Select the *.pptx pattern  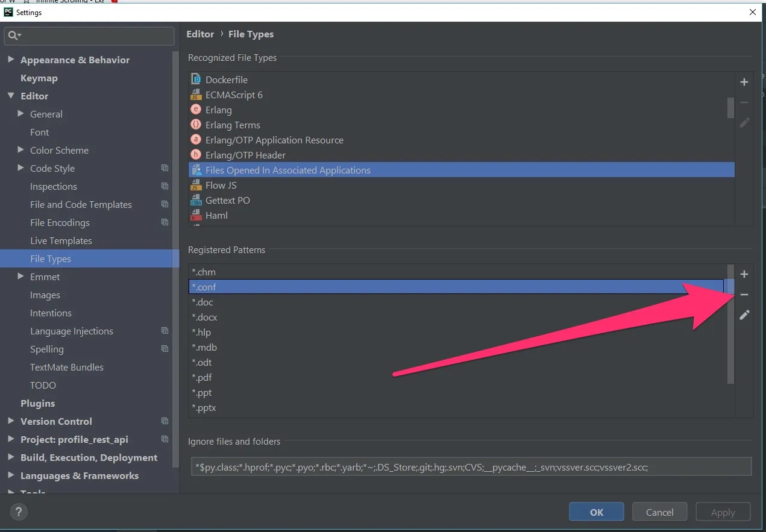(204, 407)
